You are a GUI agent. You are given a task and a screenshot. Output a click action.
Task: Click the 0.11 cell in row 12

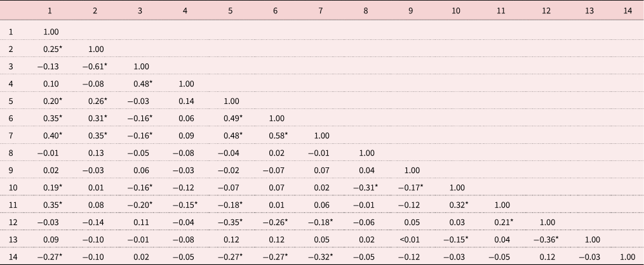tap(140, 223)
